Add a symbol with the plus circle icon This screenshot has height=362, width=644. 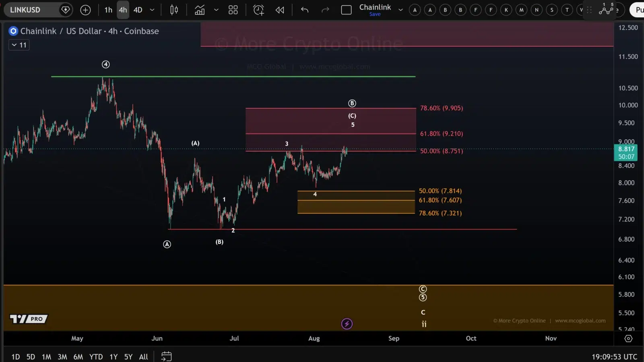85,10
